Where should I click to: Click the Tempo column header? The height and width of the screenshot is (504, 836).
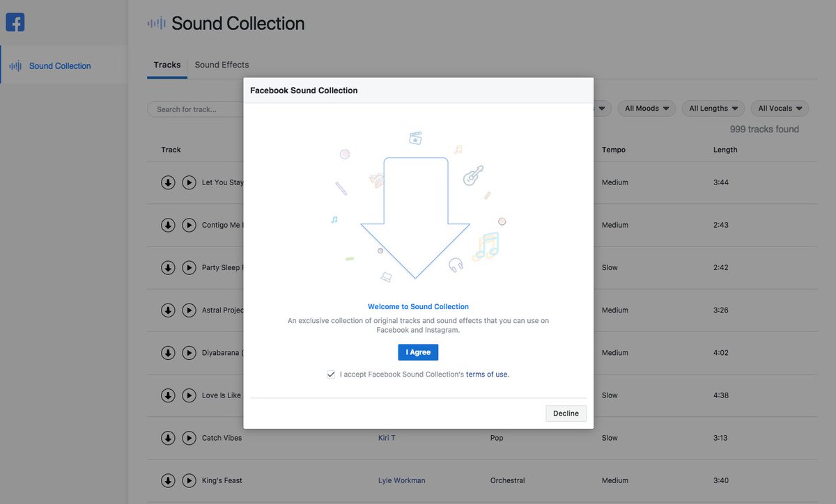click(x=614, y=150)
